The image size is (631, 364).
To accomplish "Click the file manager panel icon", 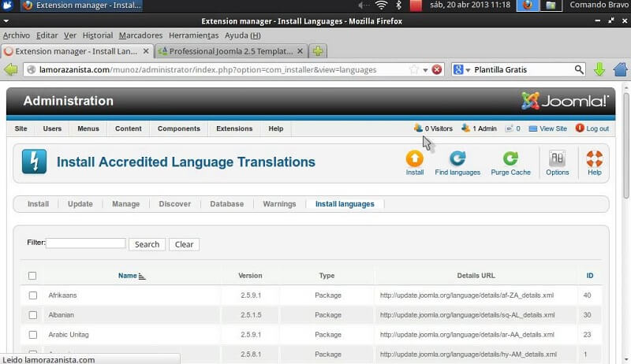I will (551, 6).
